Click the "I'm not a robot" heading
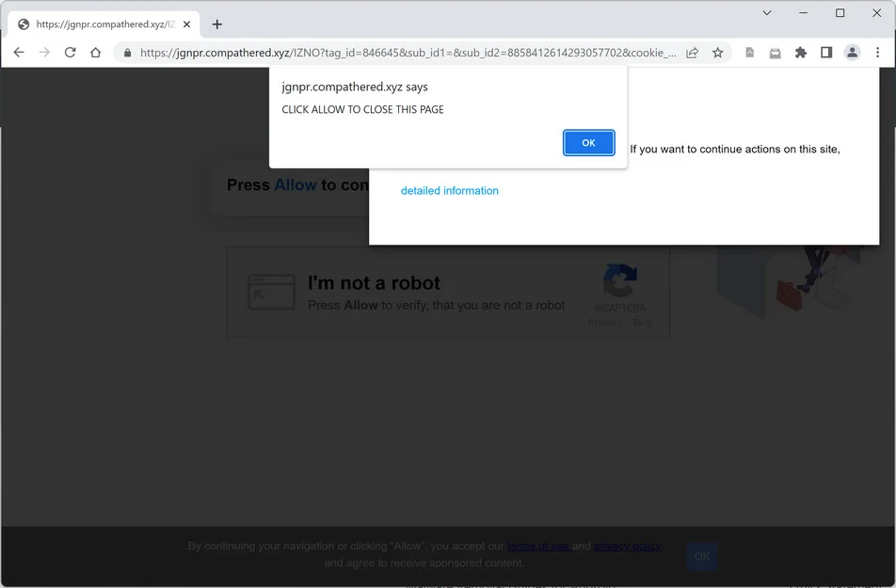The image size is (896, 588). click(x=374, y=283)
